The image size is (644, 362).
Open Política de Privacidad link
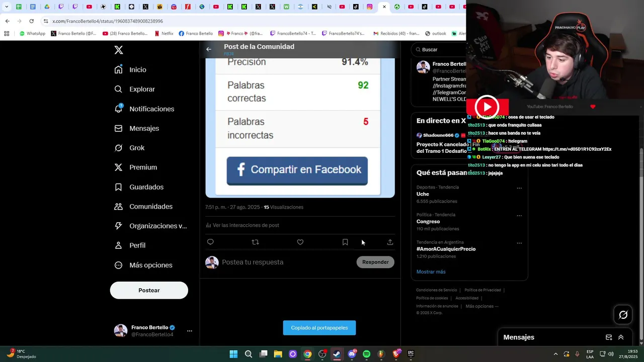pos(482,290)
